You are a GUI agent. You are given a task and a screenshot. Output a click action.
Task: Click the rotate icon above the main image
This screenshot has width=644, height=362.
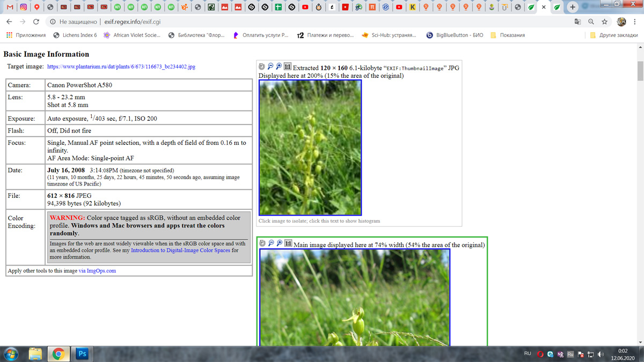(x=262, y=243)
